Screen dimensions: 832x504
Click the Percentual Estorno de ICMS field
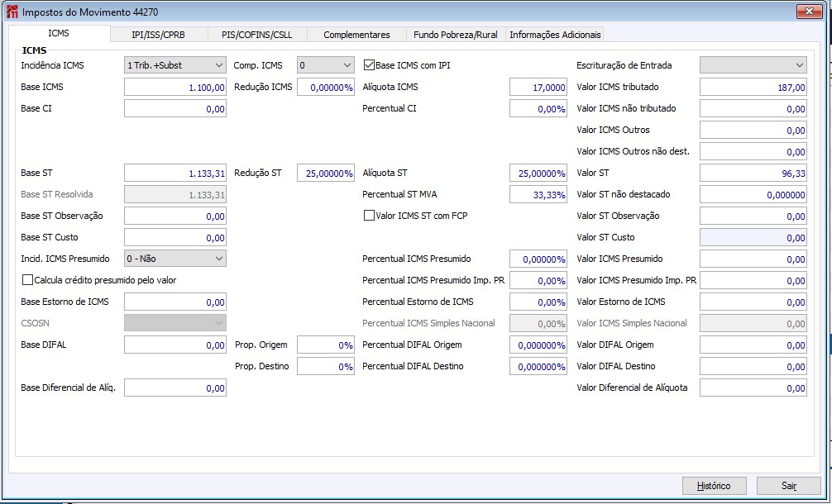(538, 302)
